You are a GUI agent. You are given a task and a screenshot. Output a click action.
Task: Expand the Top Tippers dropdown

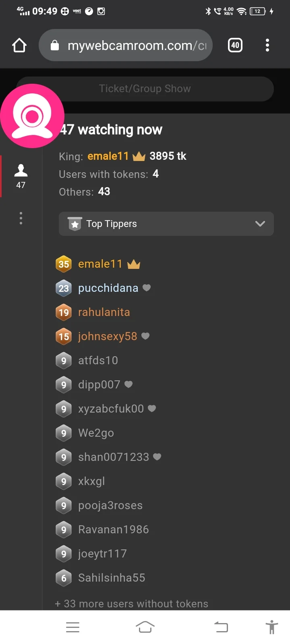coord(166,224)
